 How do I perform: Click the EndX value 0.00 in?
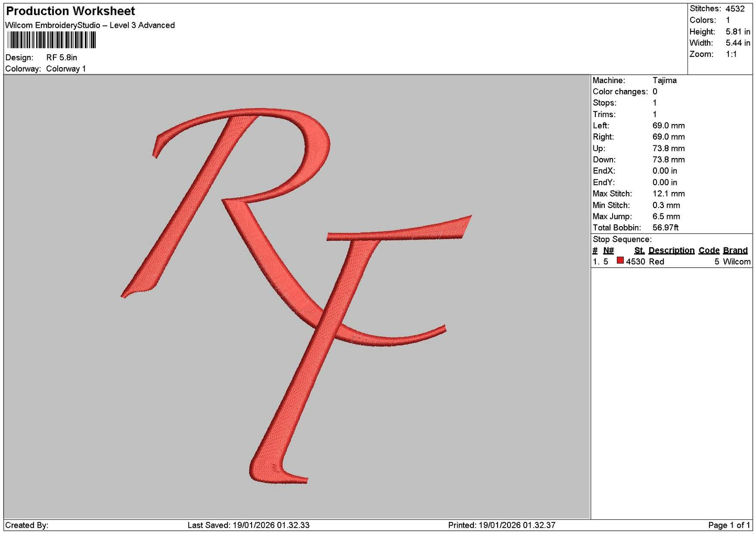664,171
